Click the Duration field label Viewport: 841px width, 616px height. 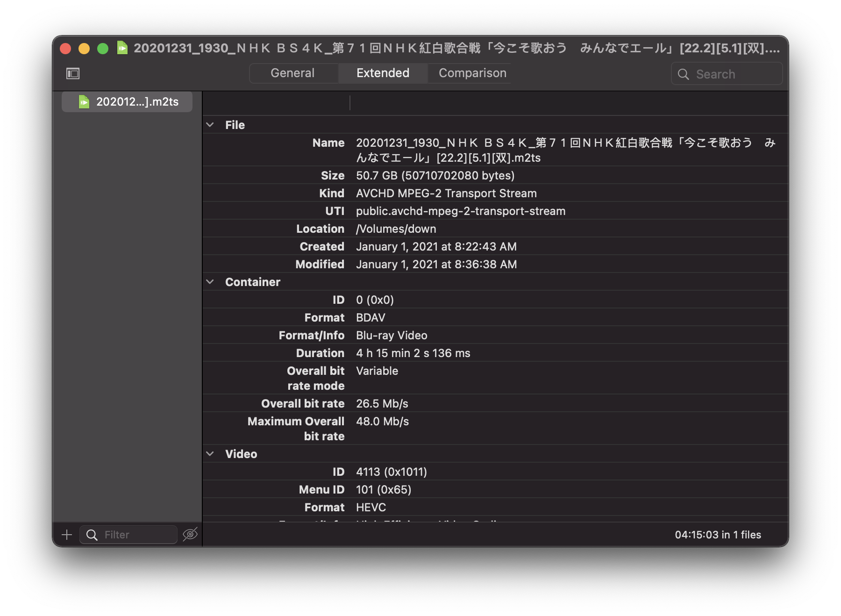(321, 353)
